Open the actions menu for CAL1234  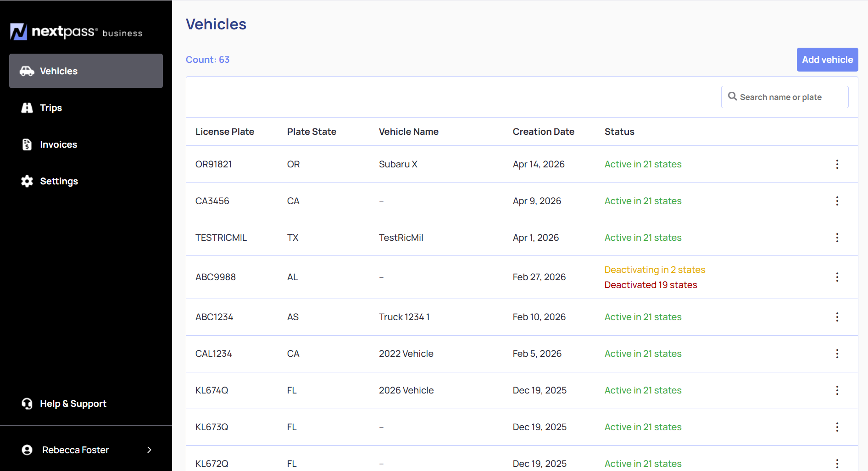(837, 354)
